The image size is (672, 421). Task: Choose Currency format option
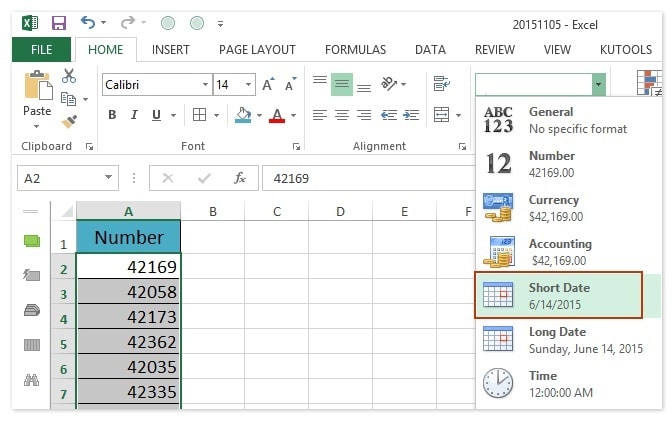[568, 208]
